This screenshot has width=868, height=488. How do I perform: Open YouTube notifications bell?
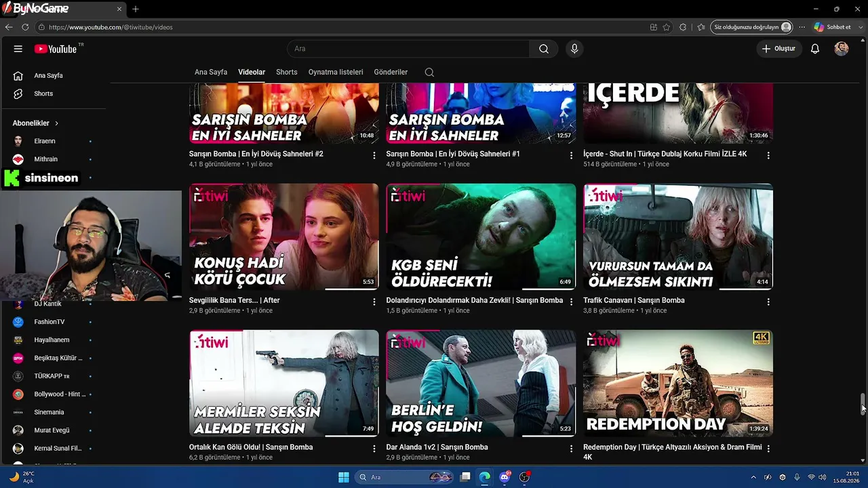pos(815,49)
